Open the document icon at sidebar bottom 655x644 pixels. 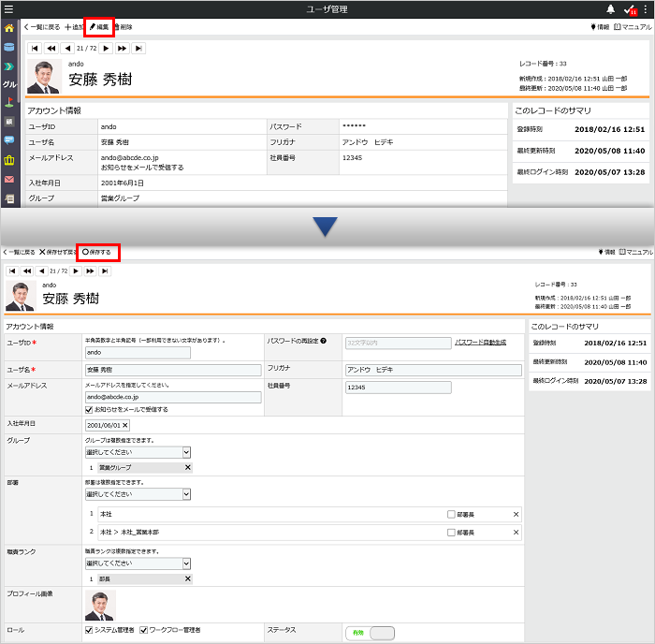pos(9,198)
